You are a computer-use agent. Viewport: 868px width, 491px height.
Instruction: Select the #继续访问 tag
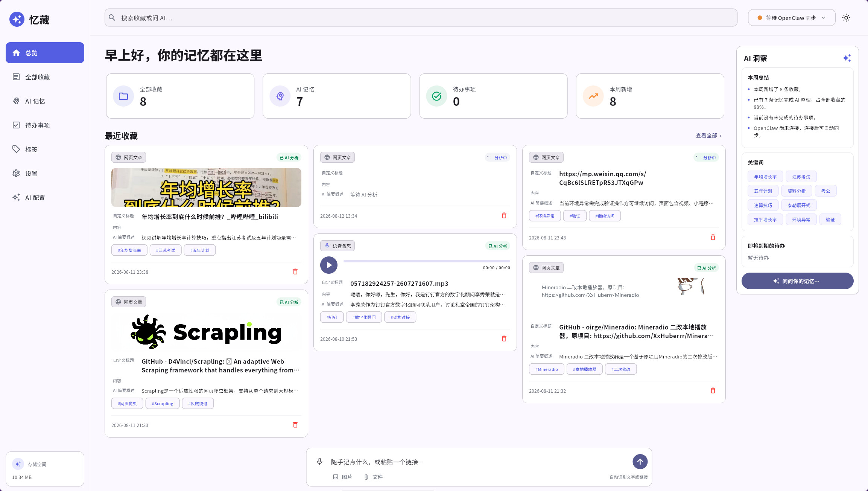605,216
